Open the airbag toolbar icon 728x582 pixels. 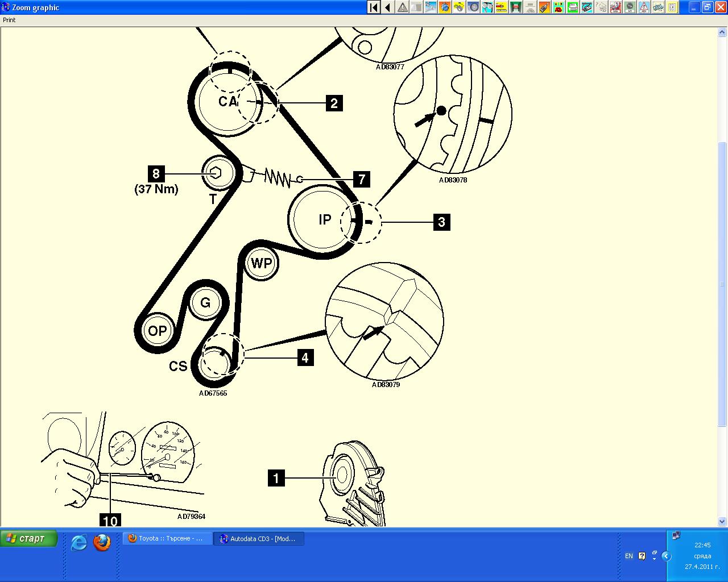tap(615, 7)
